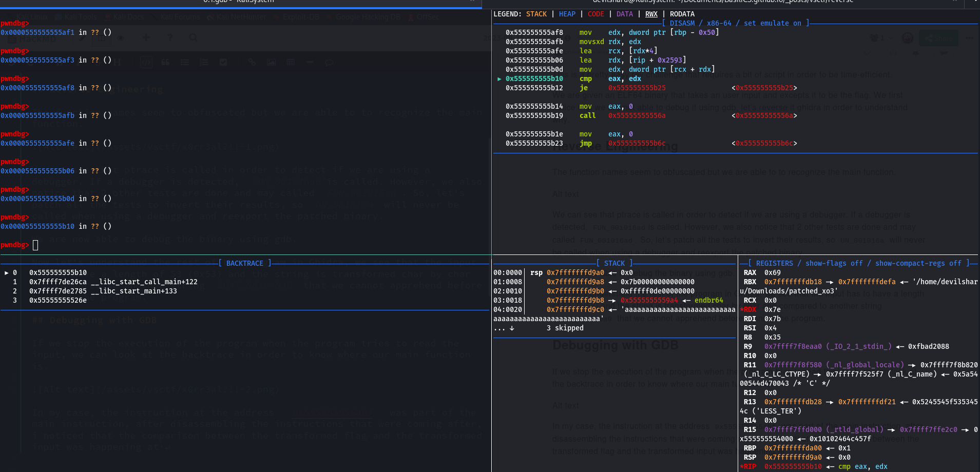Insert image via HackMD picture icon
The width and height of the screenshot is (980, 472).
tap(271, 63)
